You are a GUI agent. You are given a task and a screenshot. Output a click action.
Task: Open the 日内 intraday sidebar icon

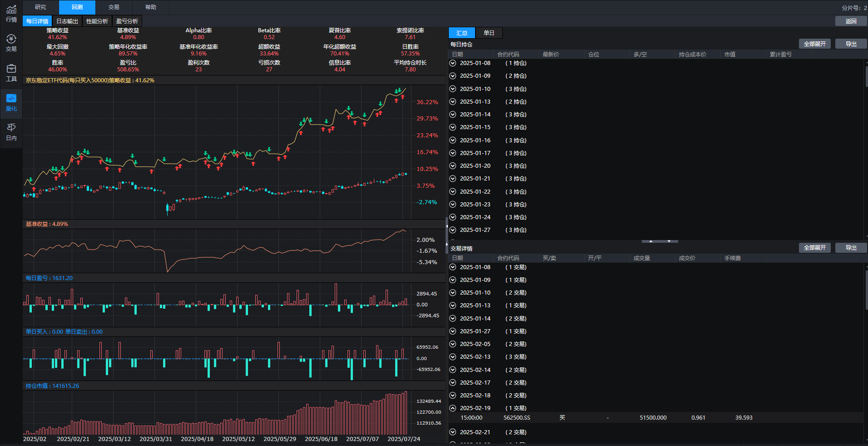[11, 132]
